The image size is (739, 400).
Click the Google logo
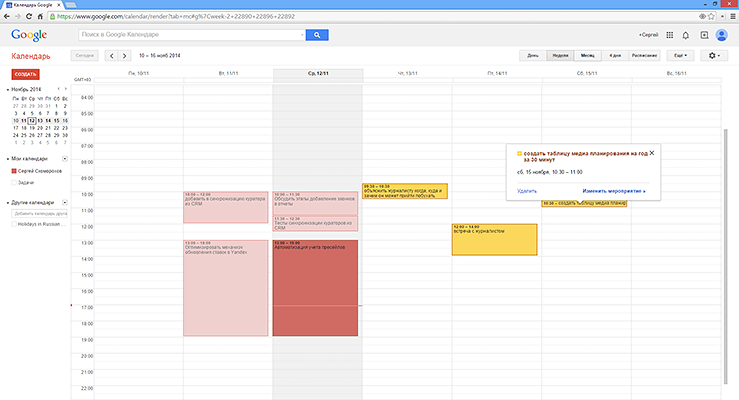pos(29,35)
